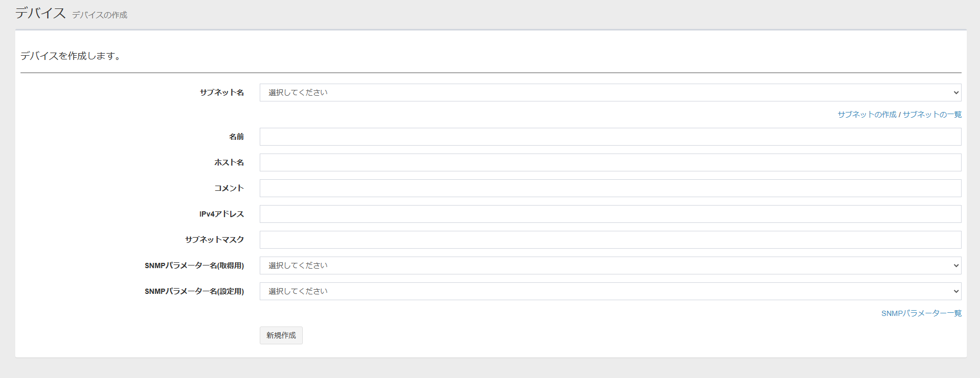
Task: Click the SNMPパラメーター名(設定用) label
Action: point(194,291)
